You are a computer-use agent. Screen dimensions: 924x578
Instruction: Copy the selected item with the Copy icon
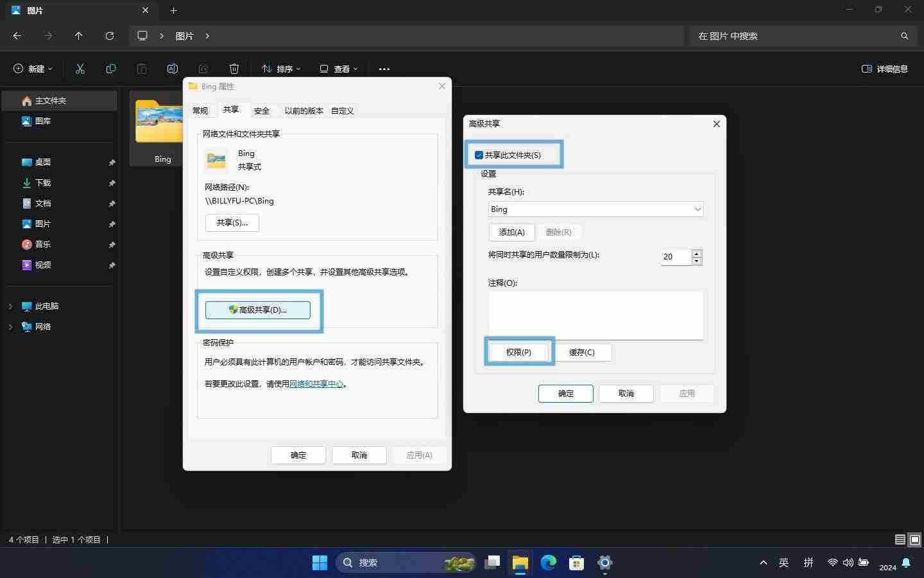tap(110, 69)
